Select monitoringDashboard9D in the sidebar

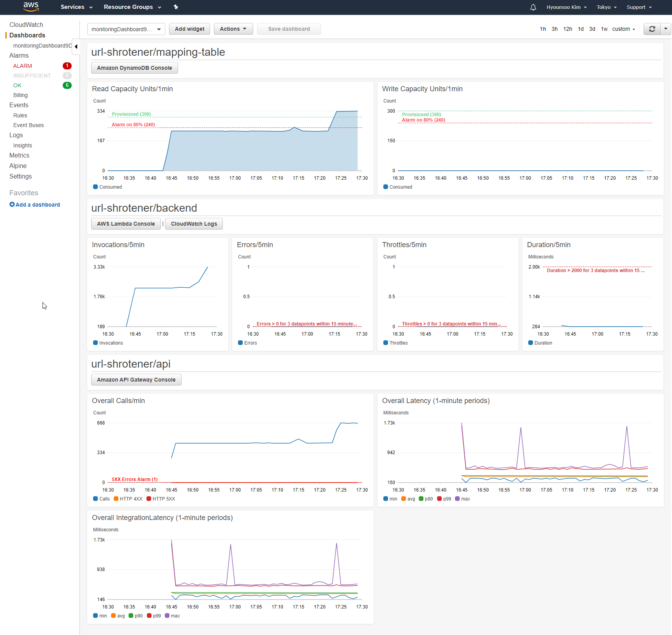(x=42, y=46)
